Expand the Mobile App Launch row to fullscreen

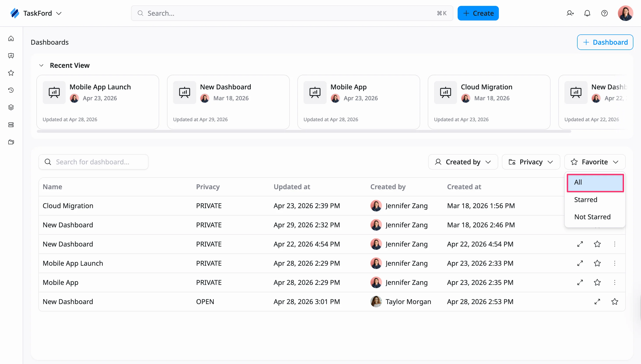tap(580, 263)
